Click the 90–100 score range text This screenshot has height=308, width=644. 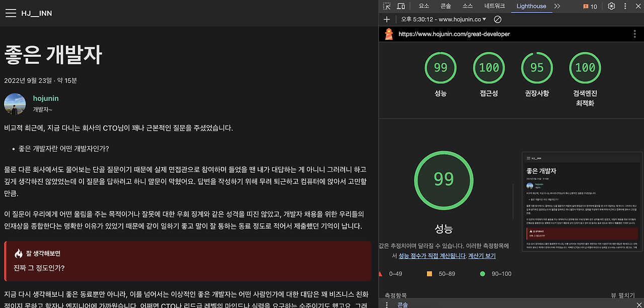pyautogui.click(x=501, y=274)
